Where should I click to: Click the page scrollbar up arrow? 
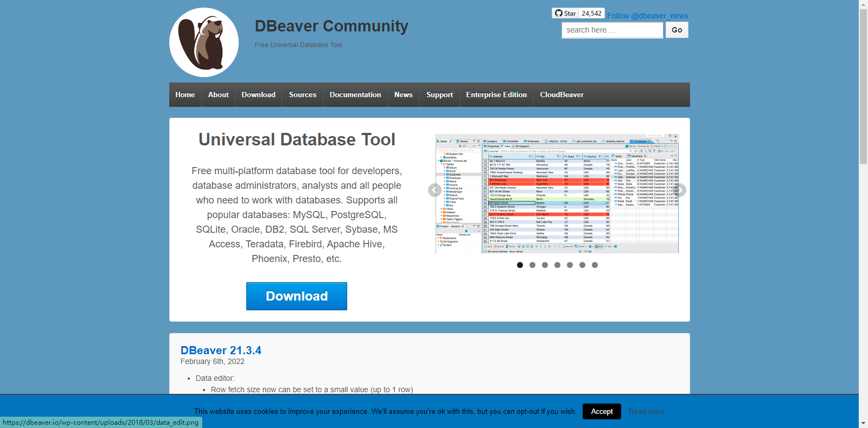tap(863, 4)
